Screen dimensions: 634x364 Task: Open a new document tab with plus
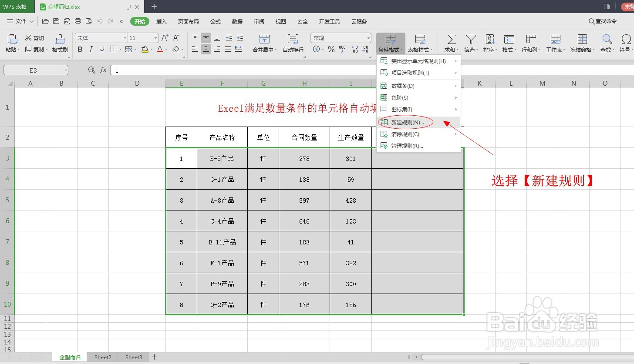click(154, 7)
